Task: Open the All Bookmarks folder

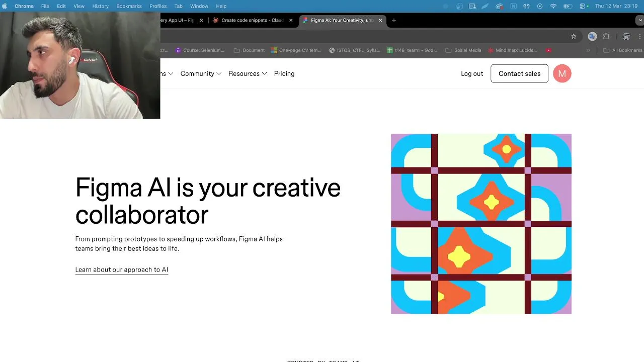Action: [623, 50]
